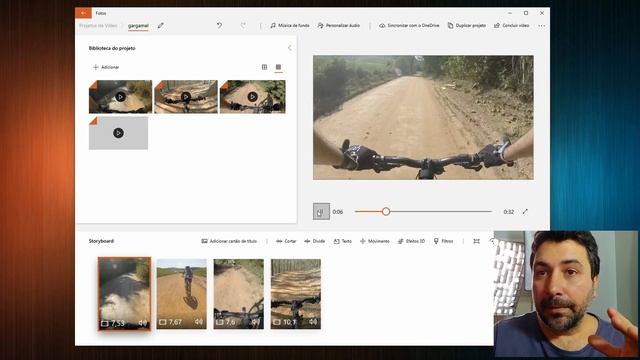Choose Duplicar projeto
Screen dimensions: 640x360
467,25
